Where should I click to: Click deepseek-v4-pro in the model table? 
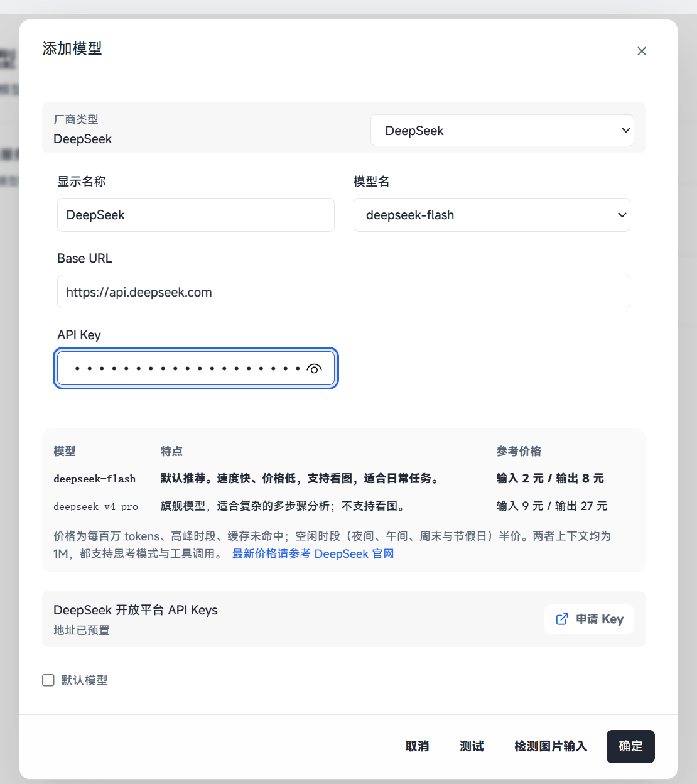(x=95, y=506)
